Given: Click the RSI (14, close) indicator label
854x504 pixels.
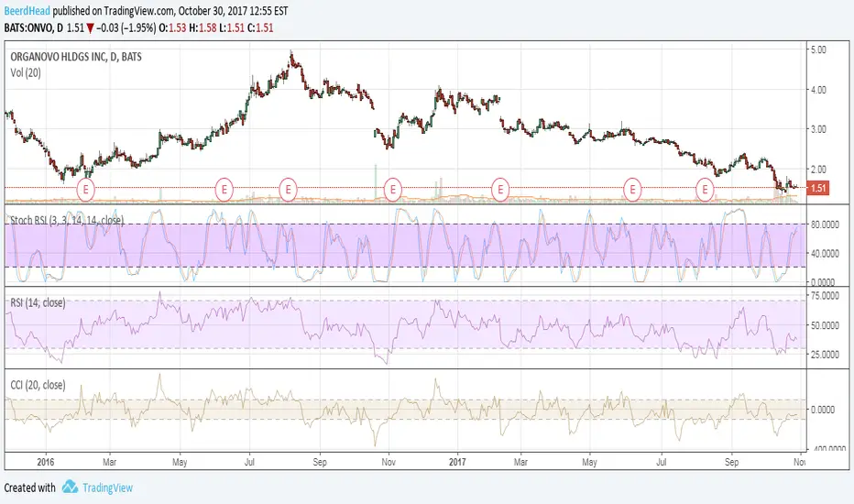Looking at the screenshot, I should [x=38, y=302].
